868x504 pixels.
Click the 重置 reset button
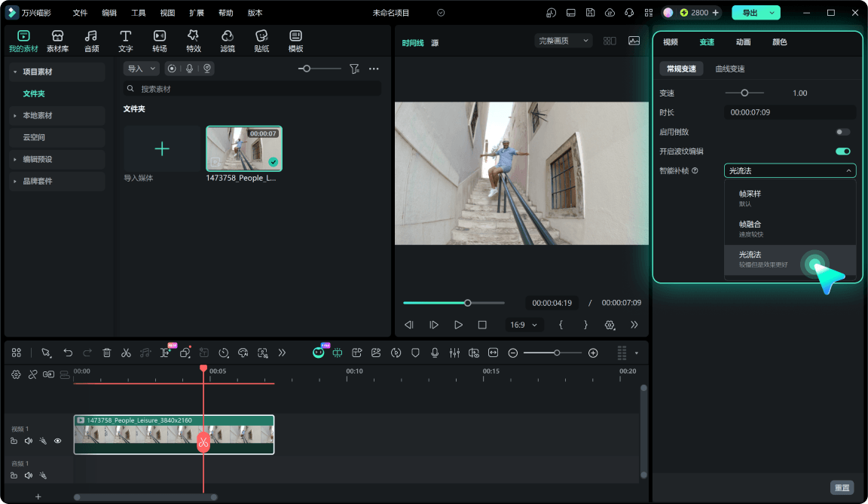[842, 487]
